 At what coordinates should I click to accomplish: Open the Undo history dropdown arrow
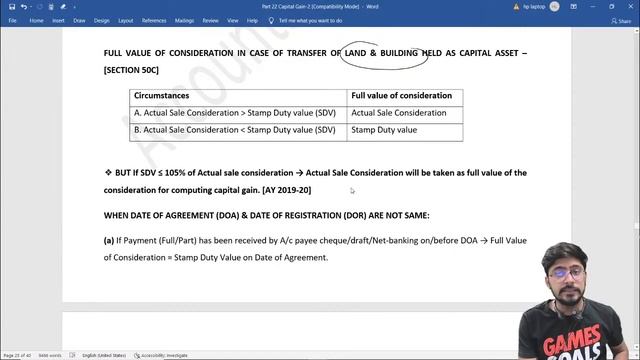[x=31, y=7]
